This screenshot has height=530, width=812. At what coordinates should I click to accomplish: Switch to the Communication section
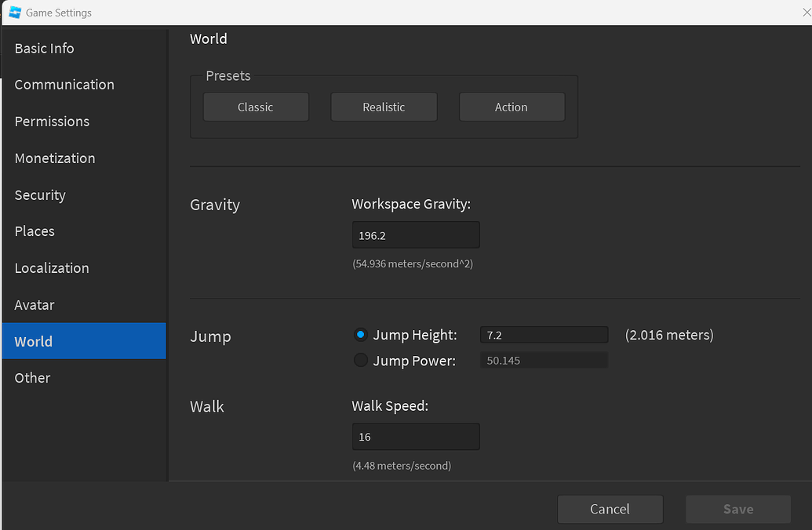(64, 85)
